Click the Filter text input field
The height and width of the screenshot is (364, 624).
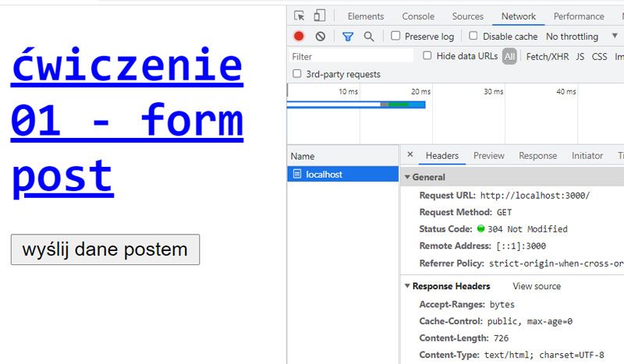click(x=351, y=56)
